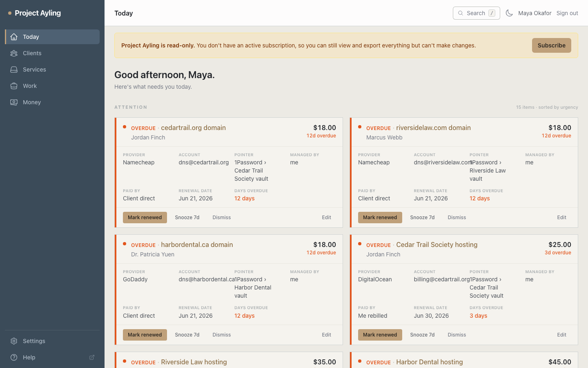
Task: Edit the harbordental.ca domain item
Action: [x=326, y=335]
